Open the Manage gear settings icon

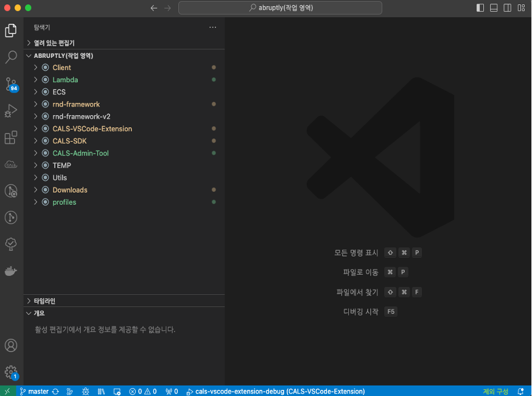pyautogui.click(x=12, y=373)
